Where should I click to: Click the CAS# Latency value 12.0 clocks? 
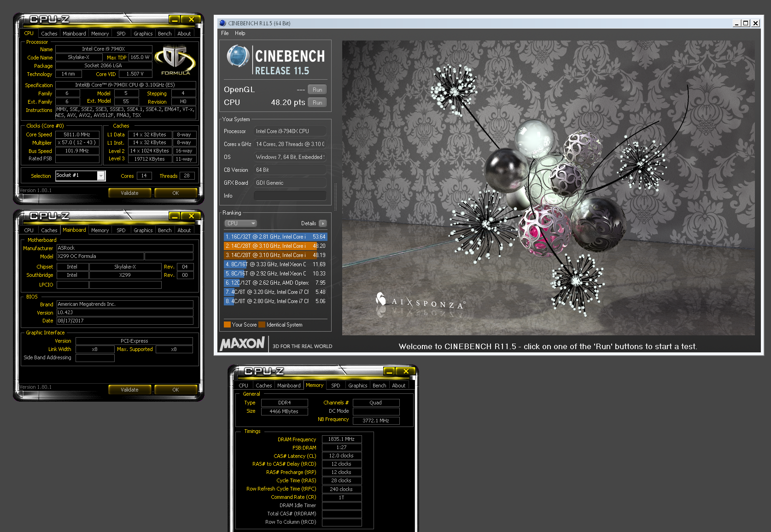click(x=342, y=456)
